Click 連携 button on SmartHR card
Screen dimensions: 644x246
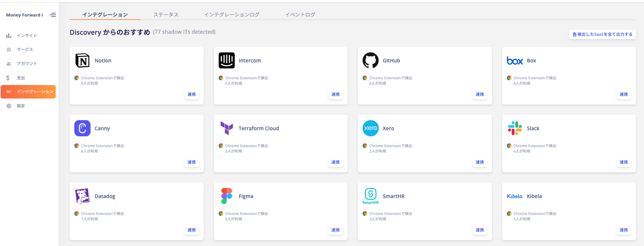tap(480, 230)
